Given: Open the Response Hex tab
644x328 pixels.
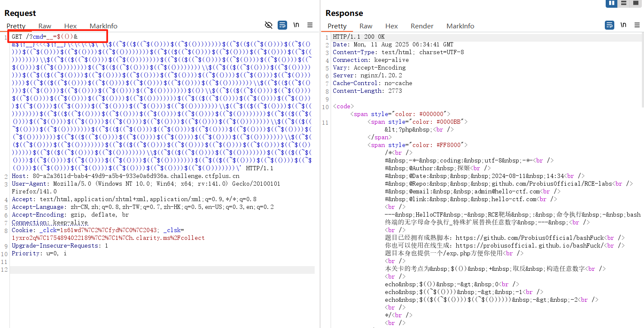Looking at the screenshot, I should [392, 26].
